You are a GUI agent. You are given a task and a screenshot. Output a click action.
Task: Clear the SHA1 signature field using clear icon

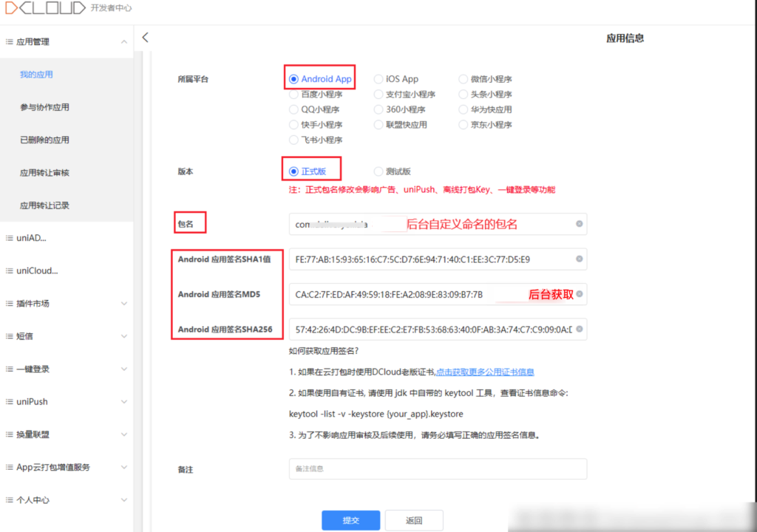point(579,259)
